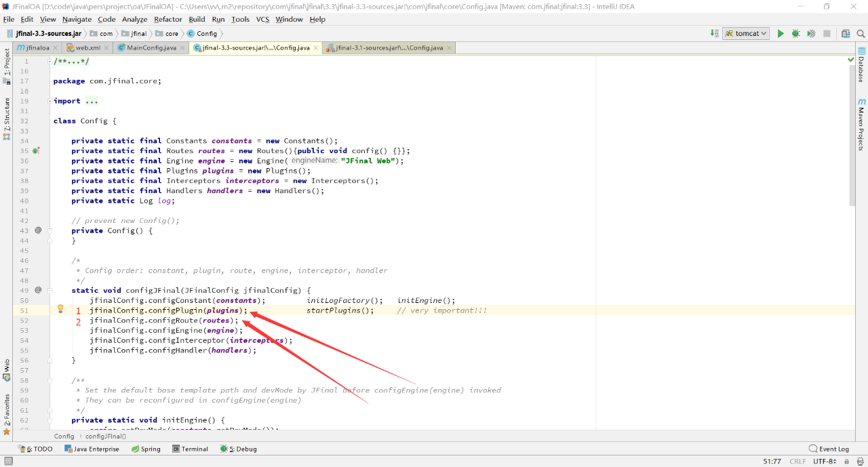Open the Maven Projects tool window
868x467 pixels.
861,125
